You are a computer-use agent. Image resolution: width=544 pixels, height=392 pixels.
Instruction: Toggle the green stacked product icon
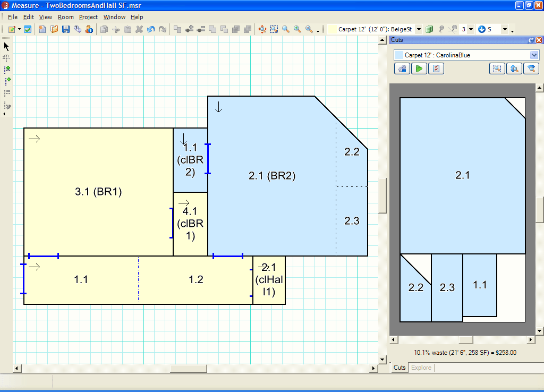click(x=429, y=29)
